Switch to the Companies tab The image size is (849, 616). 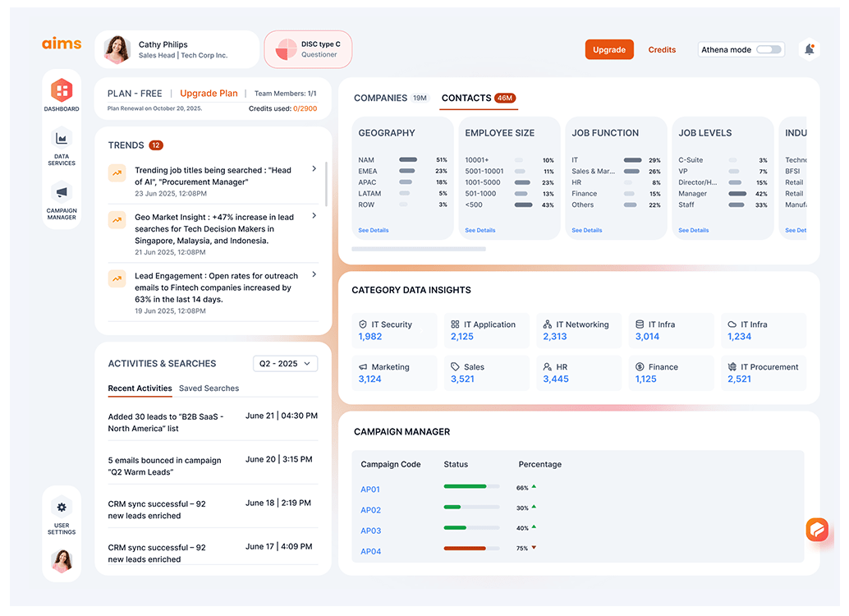coord(380,98)
